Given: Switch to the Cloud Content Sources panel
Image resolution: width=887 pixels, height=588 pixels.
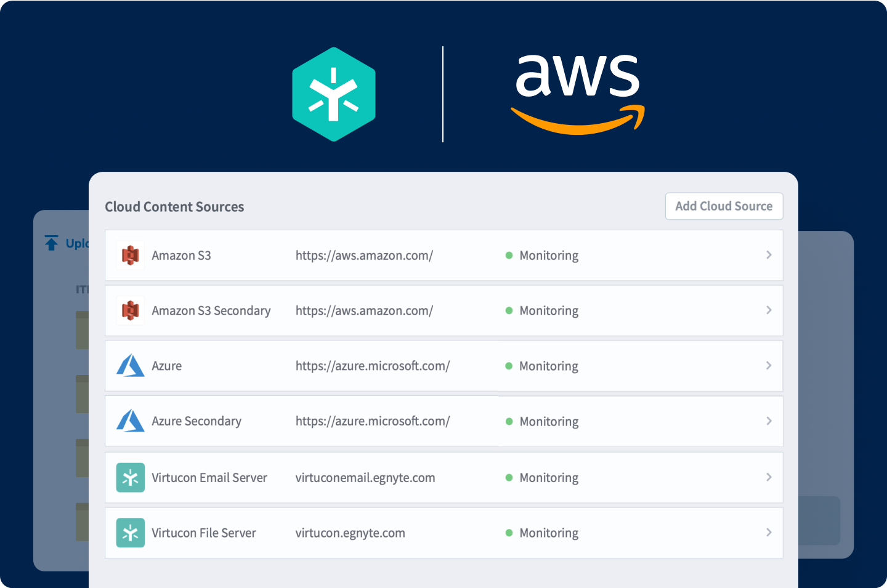Looking at the screenshot, I should coord(174,206).
